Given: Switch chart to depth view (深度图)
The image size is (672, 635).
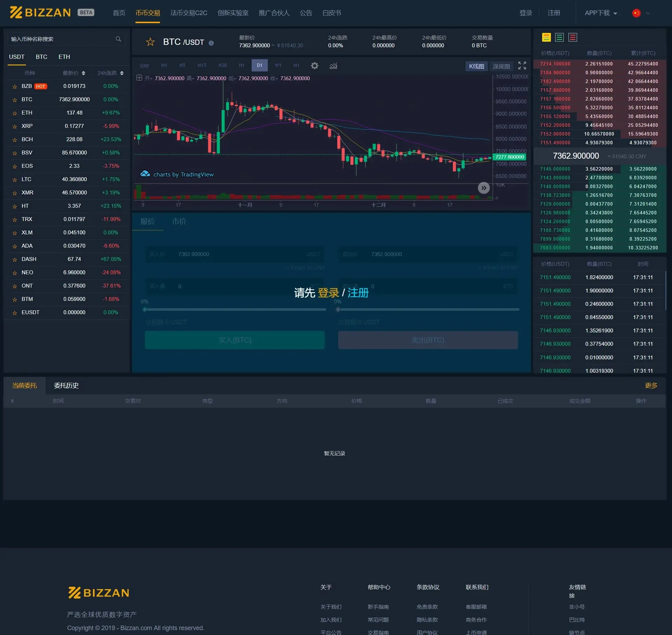Looking at the screenshot, I should point(501,66).
